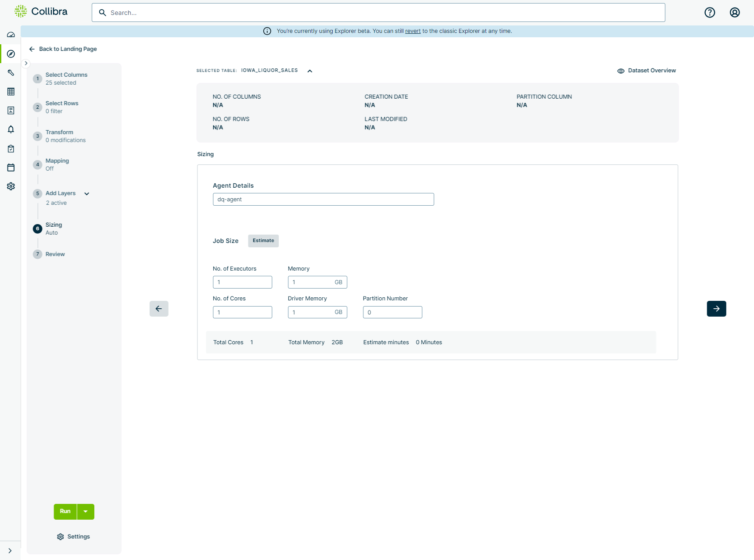
Task: Collapse the selected table details chevron
Action: (310, 71)
